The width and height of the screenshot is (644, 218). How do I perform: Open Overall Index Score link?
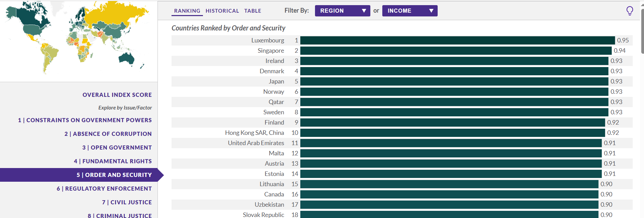[117, 95]
